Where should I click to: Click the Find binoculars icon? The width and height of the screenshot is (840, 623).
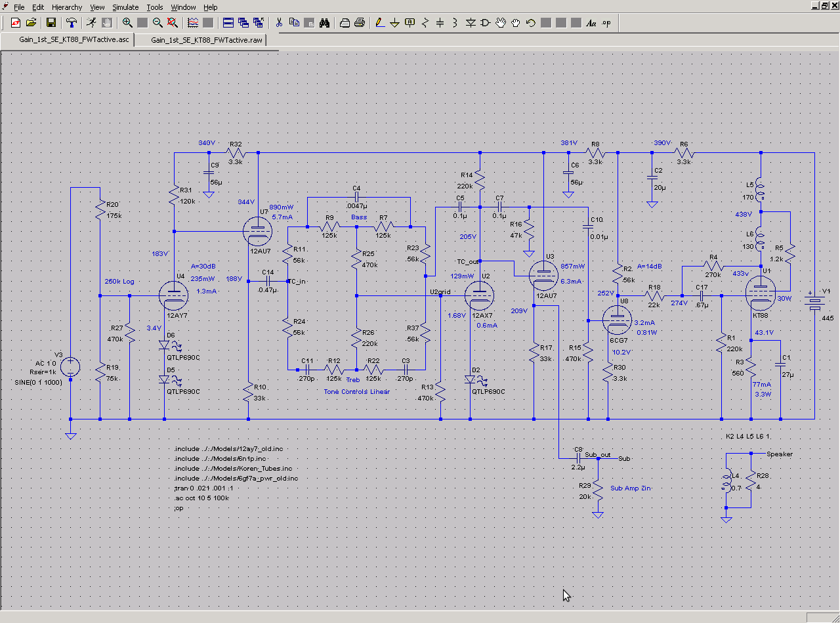pos(324,23)
